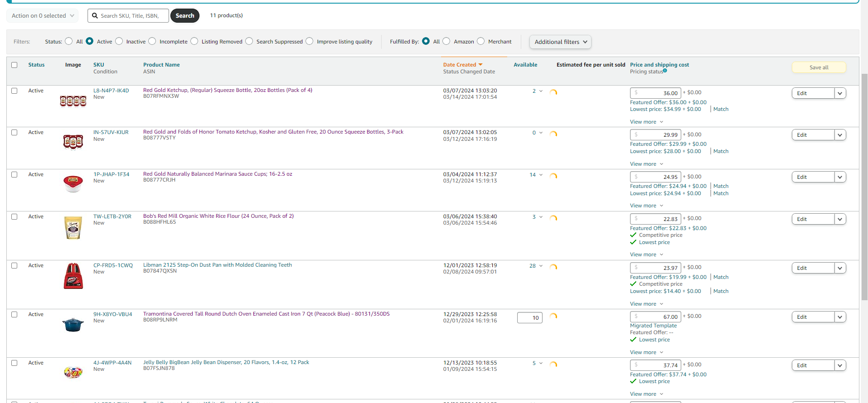Open the Edit dropdown arrow for Tramontina Dutch Oven
The height and width of the screenshot is (403, 868).
pos(840,317)
